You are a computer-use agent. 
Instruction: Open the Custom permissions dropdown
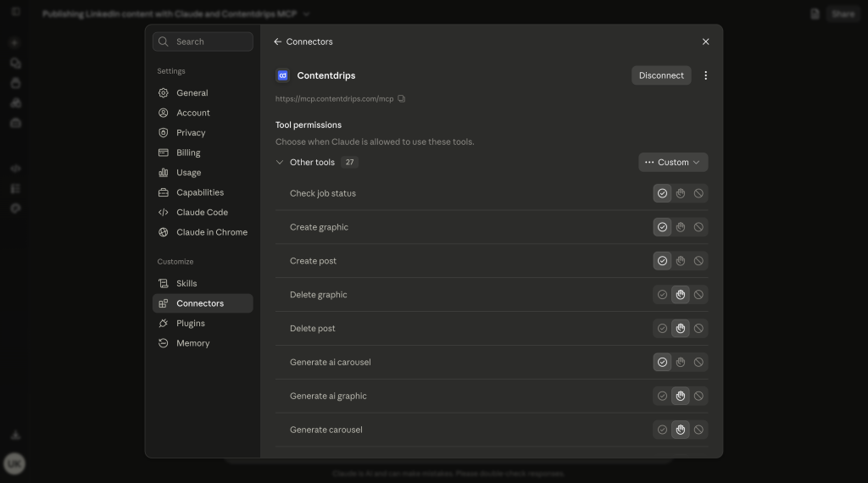(x=673, y=162)
